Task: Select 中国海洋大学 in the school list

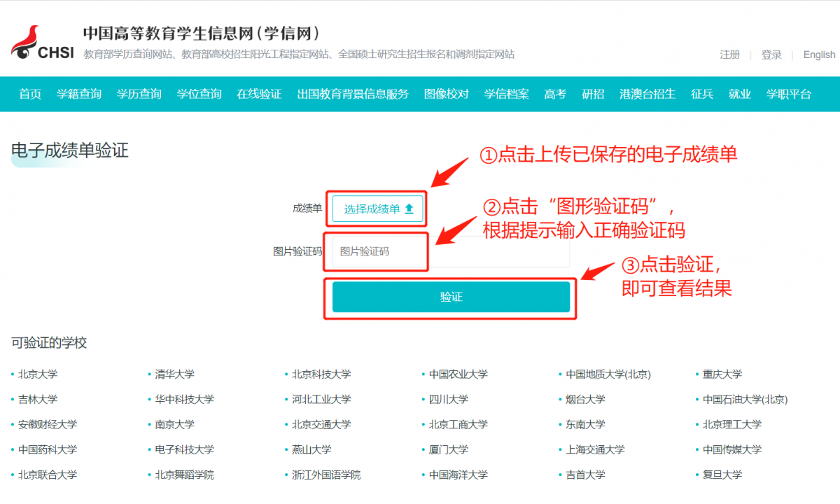Action: [458, 475]
